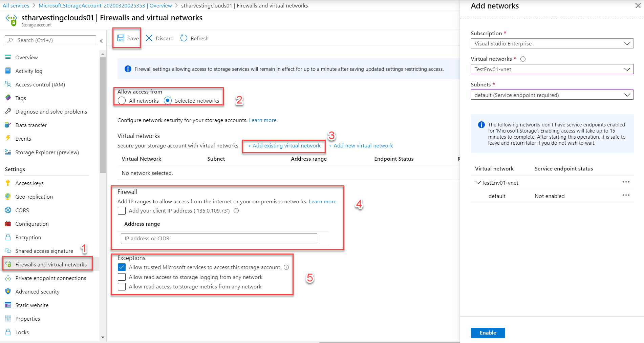Viewport: 644px width, 343px height.
Task: Open Overview in the sidebar menu
Action: tap(26, 57)
